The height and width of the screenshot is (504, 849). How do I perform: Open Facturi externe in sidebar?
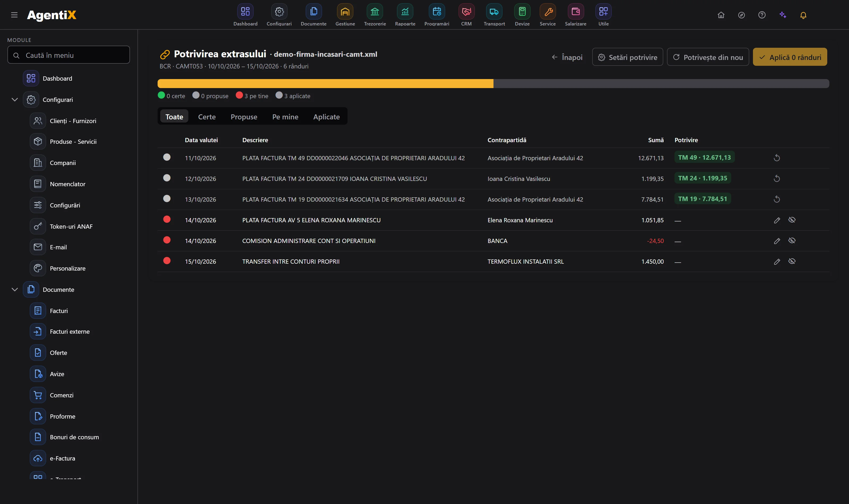click(70, 332)
